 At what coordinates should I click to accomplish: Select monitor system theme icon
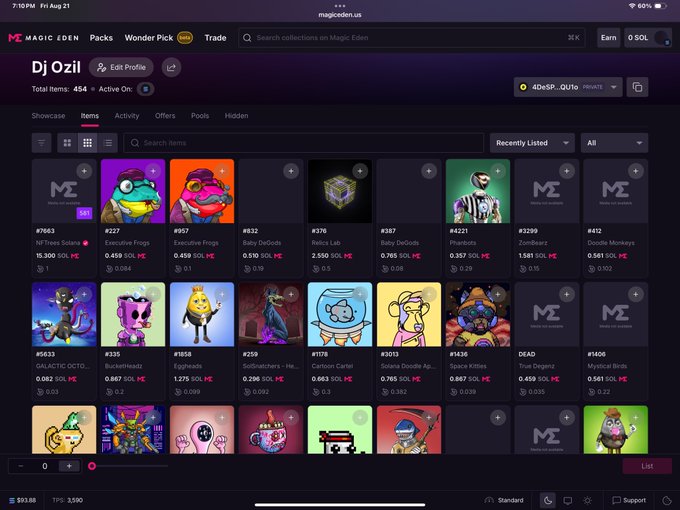click(x=568, y=500)
